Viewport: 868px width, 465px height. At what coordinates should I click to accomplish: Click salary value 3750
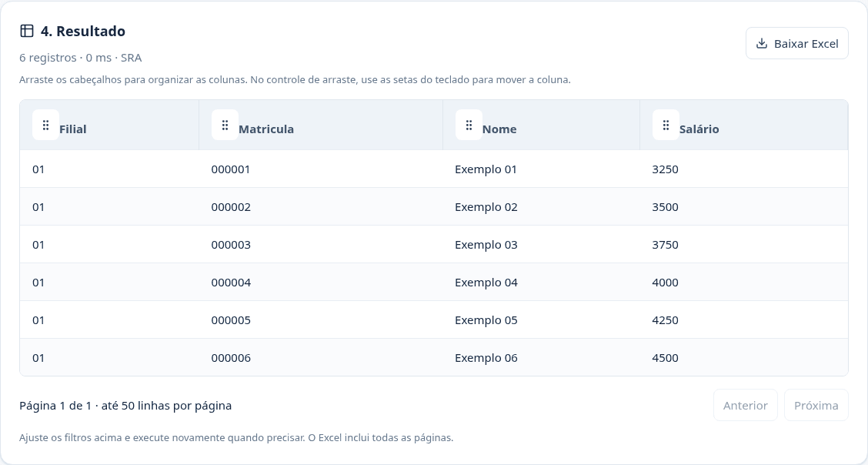coord(665,245)
